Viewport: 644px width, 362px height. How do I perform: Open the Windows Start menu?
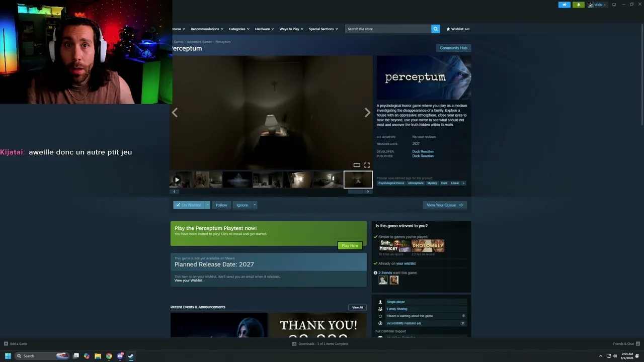[x=8, y=356]
